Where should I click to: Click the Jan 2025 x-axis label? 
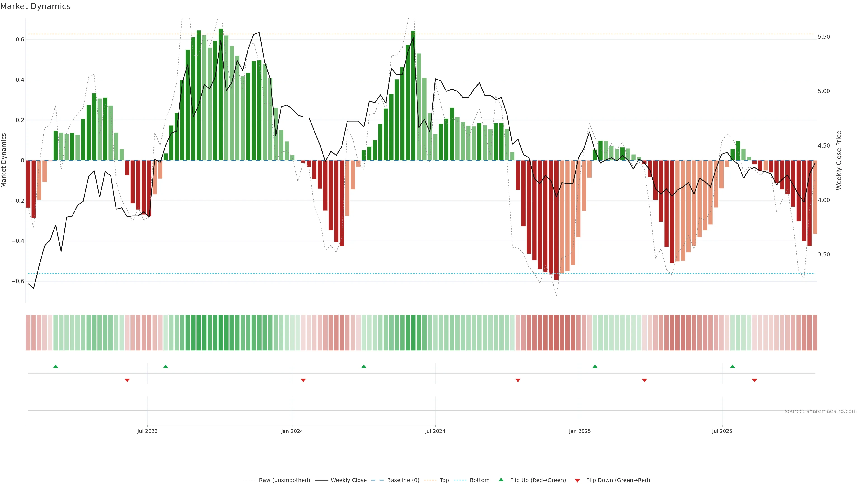[580, 432]
